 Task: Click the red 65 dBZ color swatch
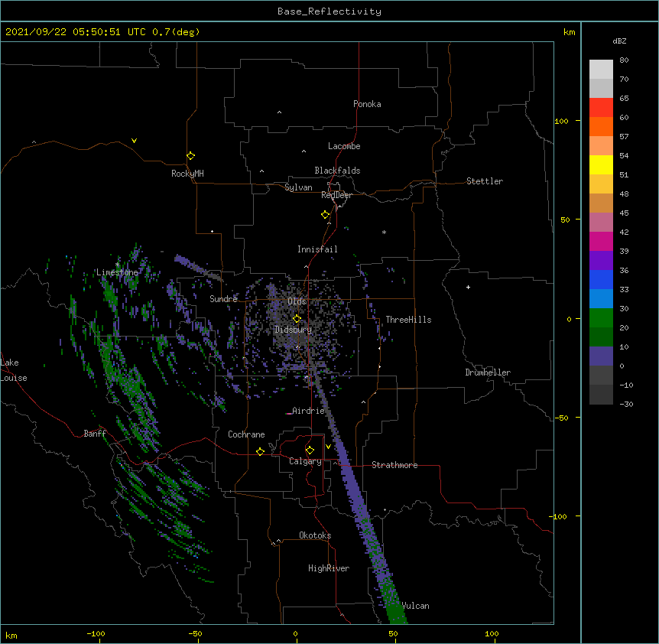[601, 108]
